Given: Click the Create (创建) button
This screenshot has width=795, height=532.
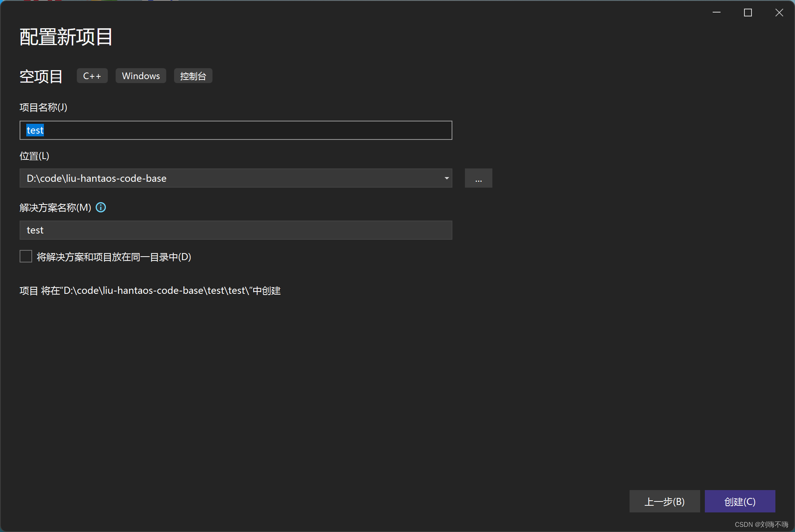Looking at the screenshot, I should click(739, 501).
